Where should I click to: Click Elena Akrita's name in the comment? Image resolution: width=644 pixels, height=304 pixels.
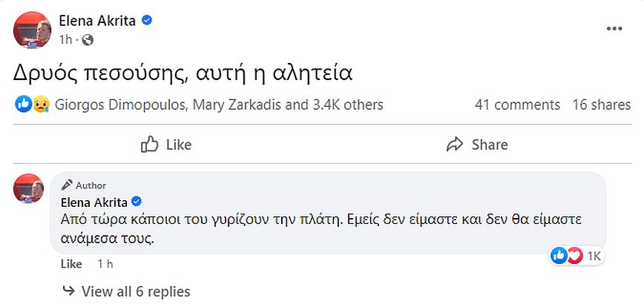point(93,202)
